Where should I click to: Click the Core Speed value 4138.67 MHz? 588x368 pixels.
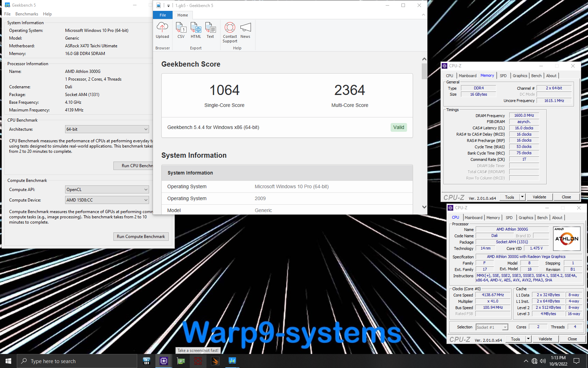coord(493,295)
